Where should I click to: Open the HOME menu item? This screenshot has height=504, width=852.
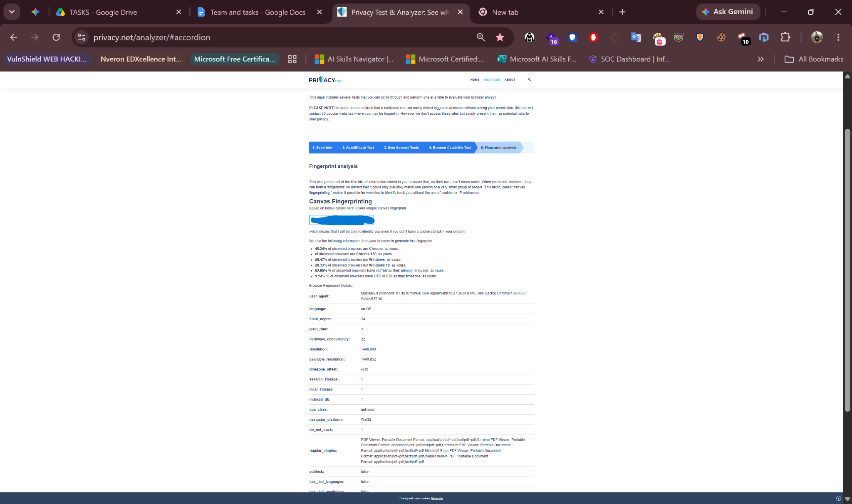[x=475, y=80]
